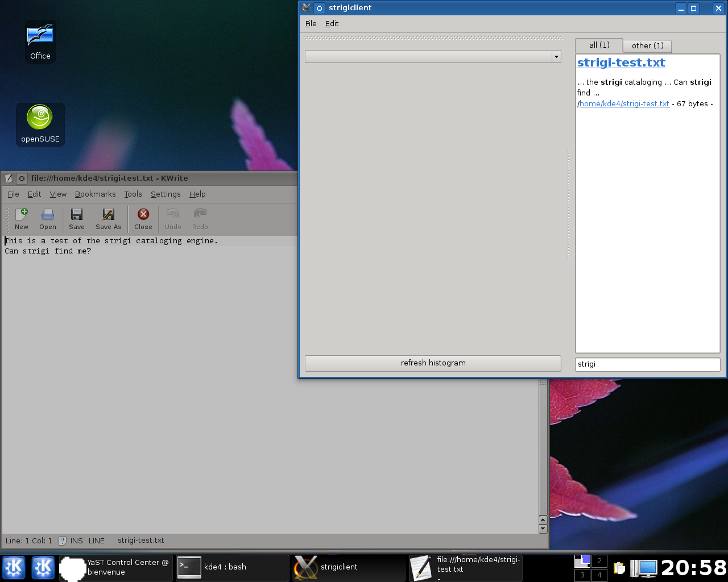The image size is (728, 582).
Task: Toggle strigiclient window on all desktops
Action: click(320, 8)
